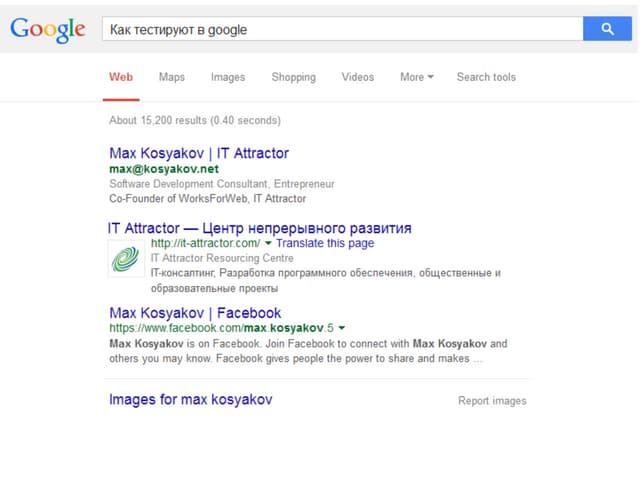Click the blue magnifier search button
Screen dimensions: 640x480
(x=607, y=29)
